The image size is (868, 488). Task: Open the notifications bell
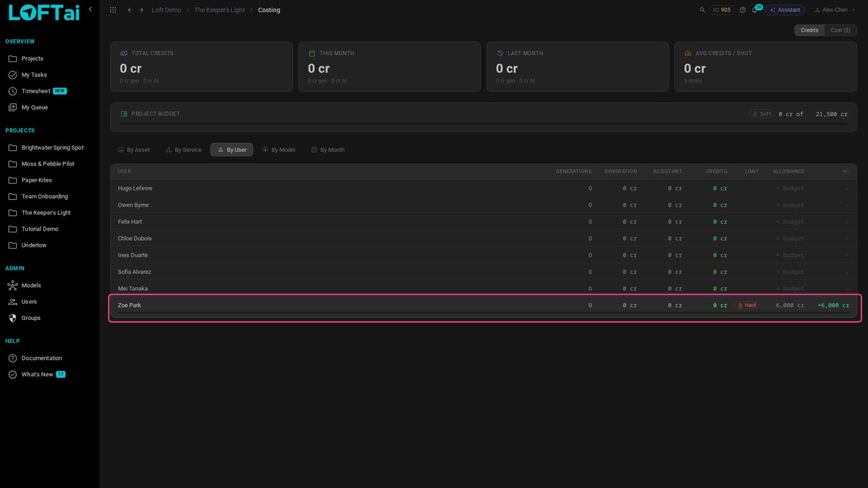[754, 10]
